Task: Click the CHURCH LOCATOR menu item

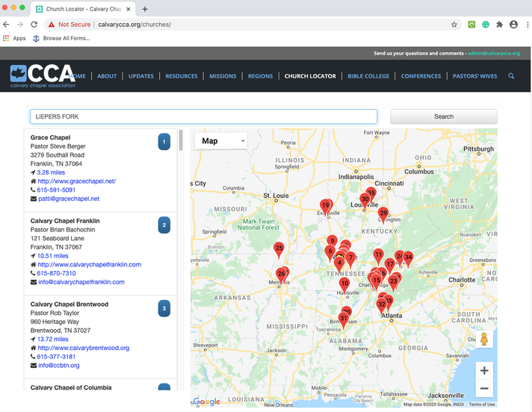Action: pyautogui.click(x=310, y=76)
